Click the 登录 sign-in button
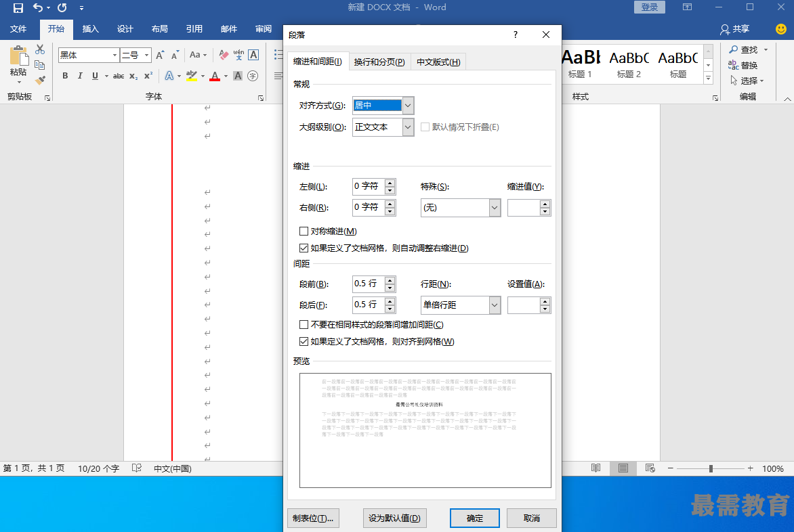The image size is (794, 532). pos(649,7)
